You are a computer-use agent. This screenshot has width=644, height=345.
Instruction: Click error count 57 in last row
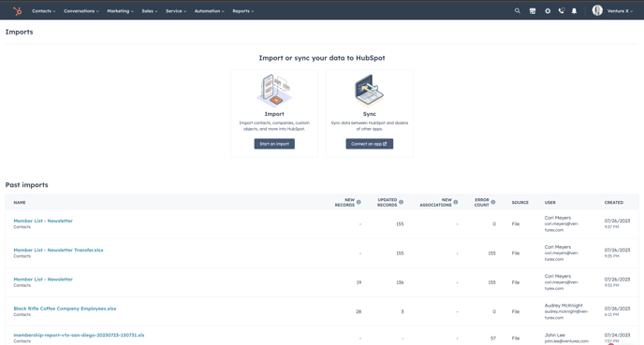493,338
